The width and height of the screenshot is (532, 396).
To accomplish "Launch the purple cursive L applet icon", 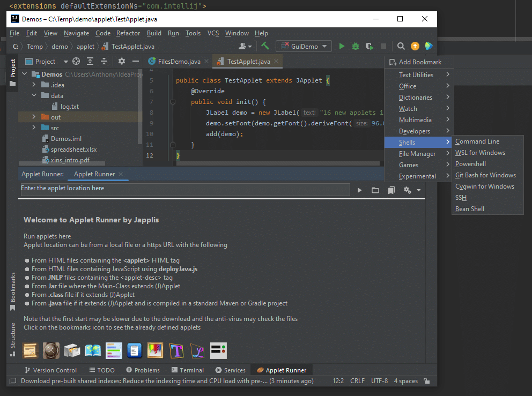I will pos(197,350).
